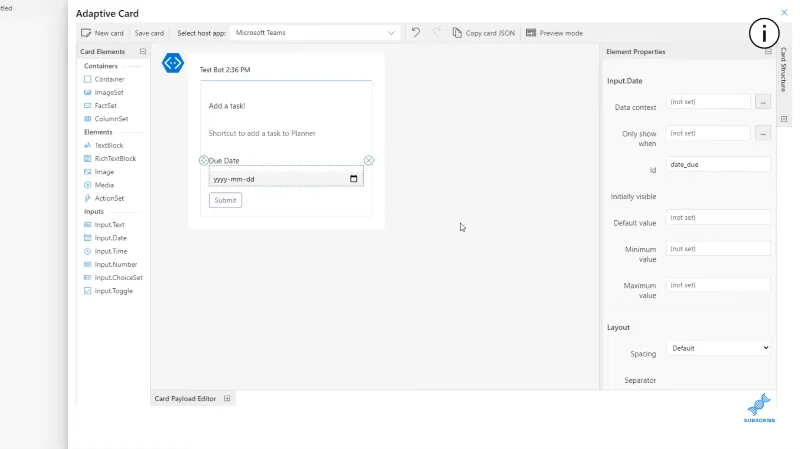
Task: Close the Adaptive Card dialog
Action: [784, 12]
